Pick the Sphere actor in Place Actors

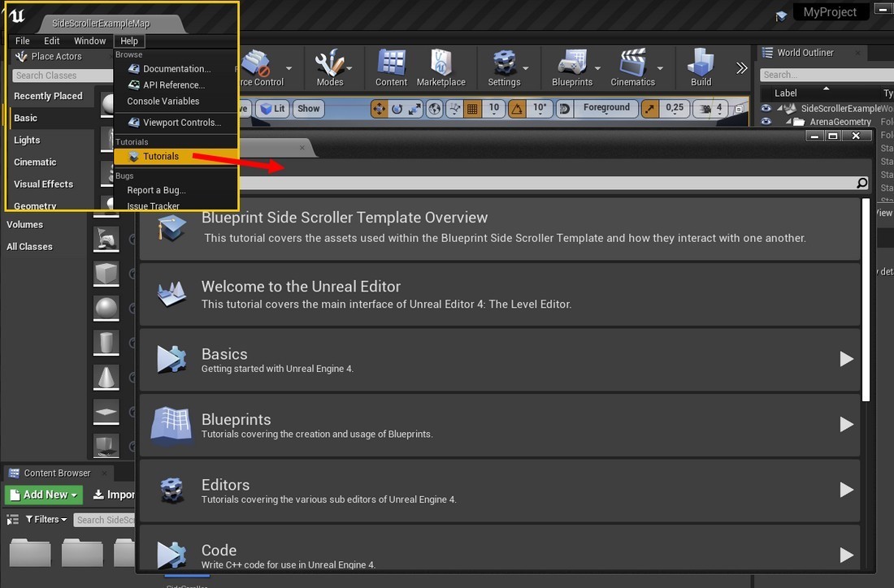[x=106, y=309]
